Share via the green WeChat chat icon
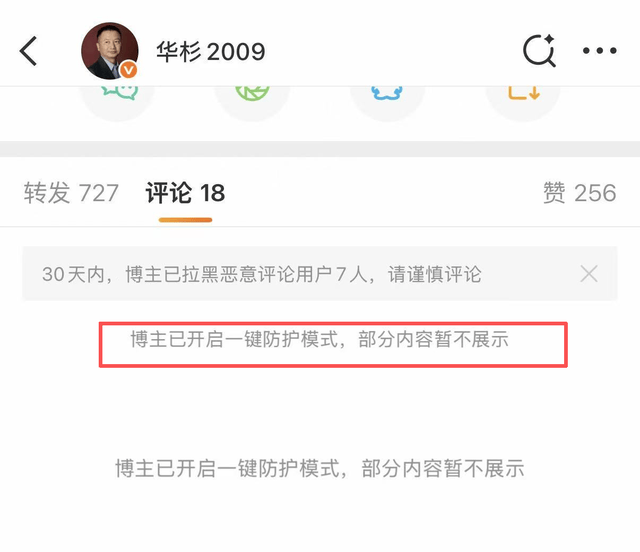The width and height of the screenshot is (640, 552). pyautogui.click(x=118, y=93)
